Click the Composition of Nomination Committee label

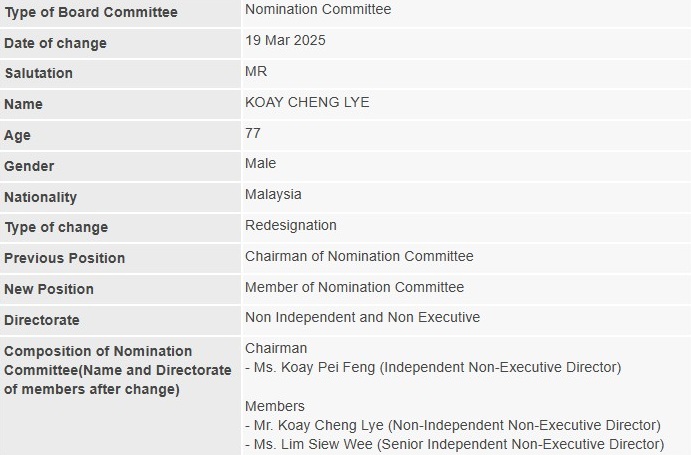118,370
